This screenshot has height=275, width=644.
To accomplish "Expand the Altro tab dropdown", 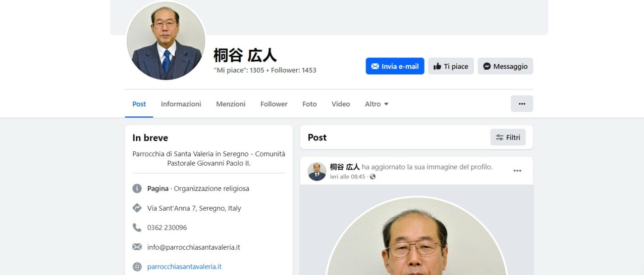I will click(376, 104).
